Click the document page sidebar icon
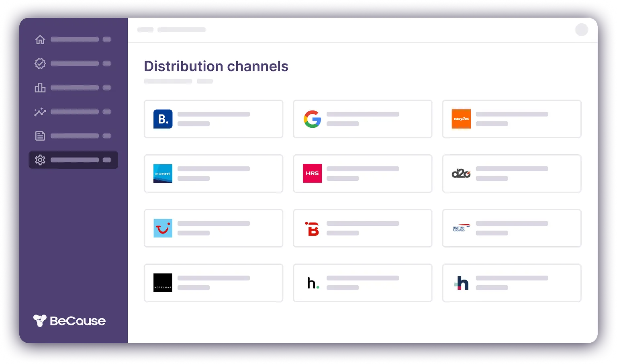The height and width of the screenshot is (364, 617). tap(40, 136)
